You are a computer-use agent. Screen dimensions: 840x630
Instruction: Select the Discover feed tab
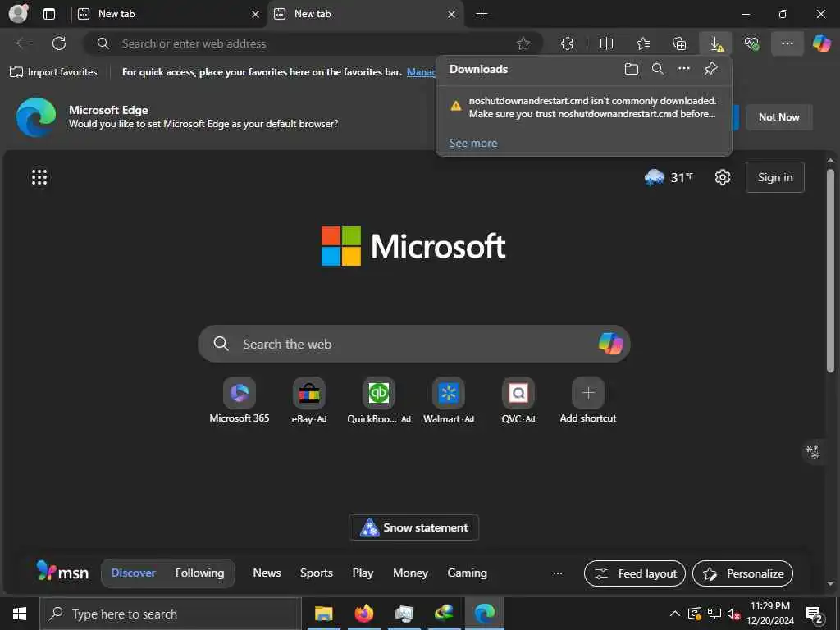[134, 573]
